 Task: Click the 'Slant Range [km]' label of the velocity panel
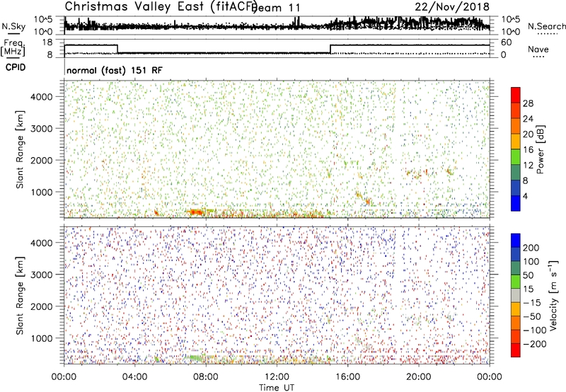point(20,296)
